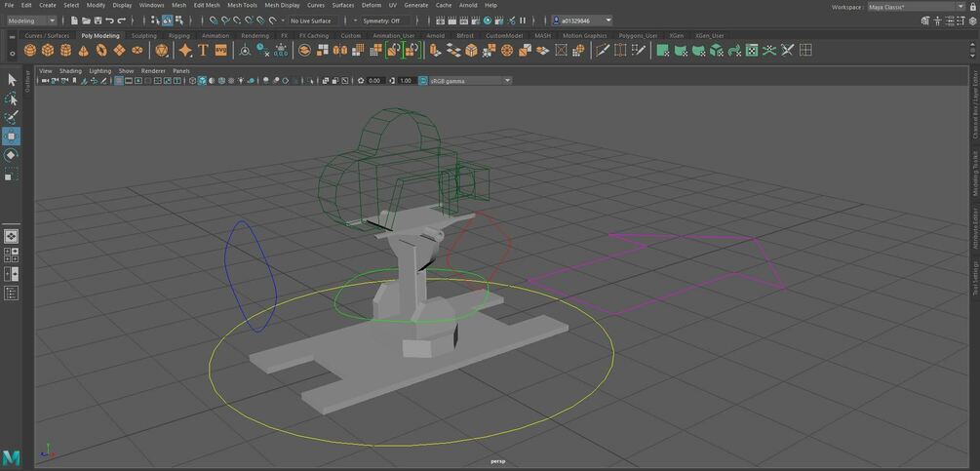
Task: Click the No Live Surface field
Action: 313,20
